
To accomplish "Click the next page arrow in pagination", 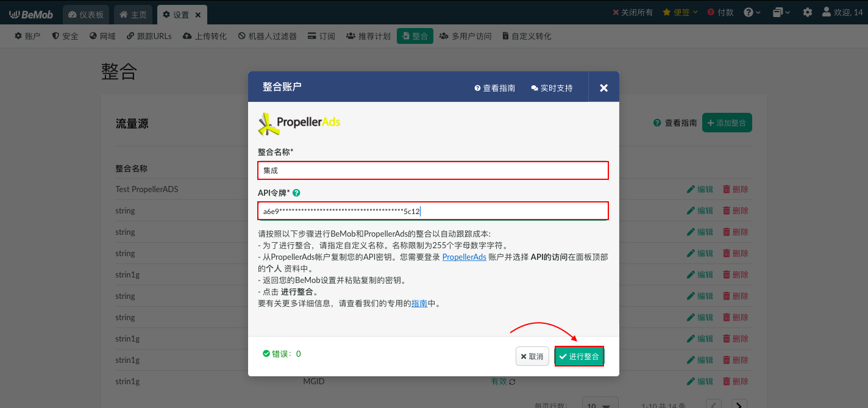I will 738,403.
